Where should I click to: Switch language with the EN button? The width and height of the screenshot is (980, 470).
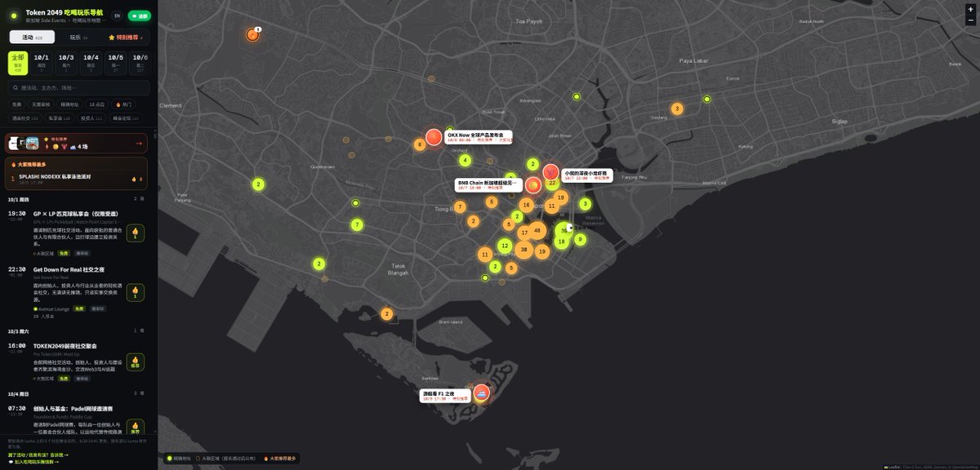117,16
